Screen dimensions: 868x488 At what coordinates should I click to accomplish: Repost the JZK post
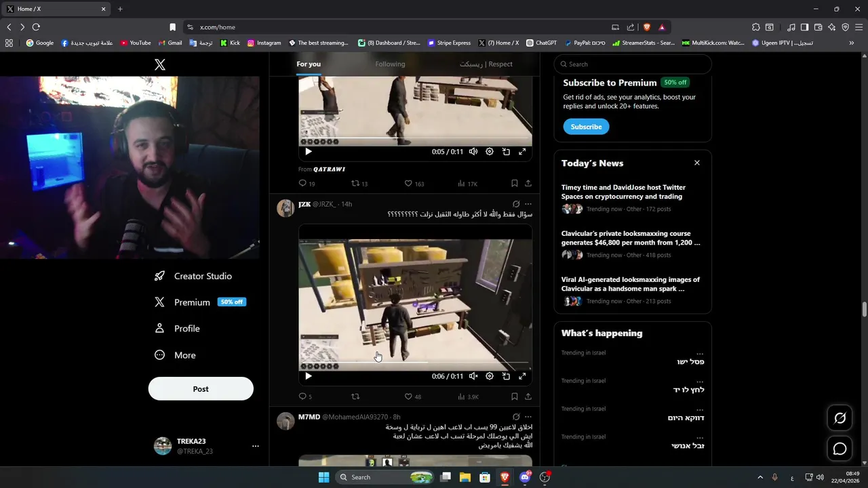coord(355,396)
